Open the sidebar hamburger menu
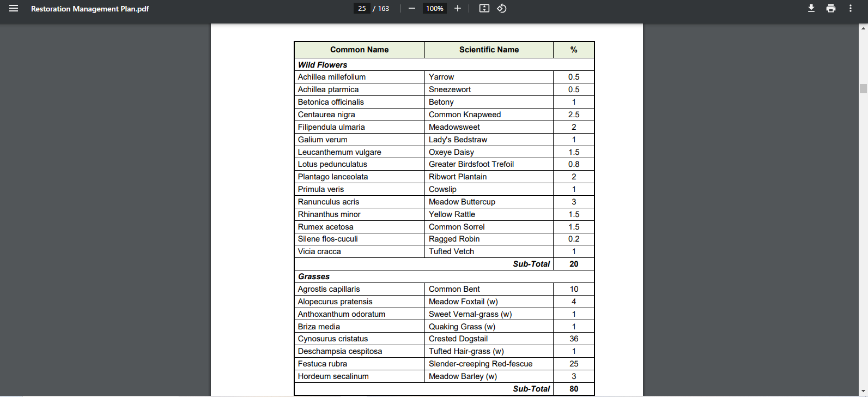The image size is (868, 397). 14,9
